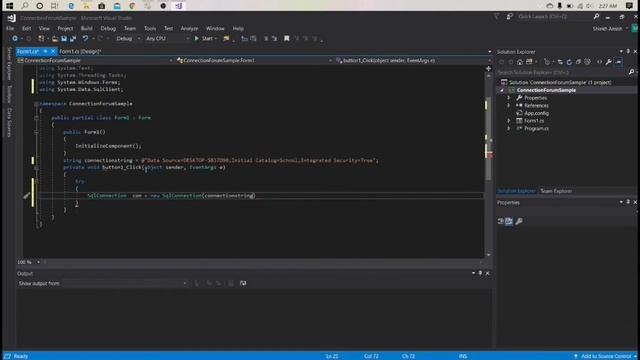Switch to the Team Explorer tab
Image resolution: width=640 pixels, height=360 pixels.
[556, 191]
